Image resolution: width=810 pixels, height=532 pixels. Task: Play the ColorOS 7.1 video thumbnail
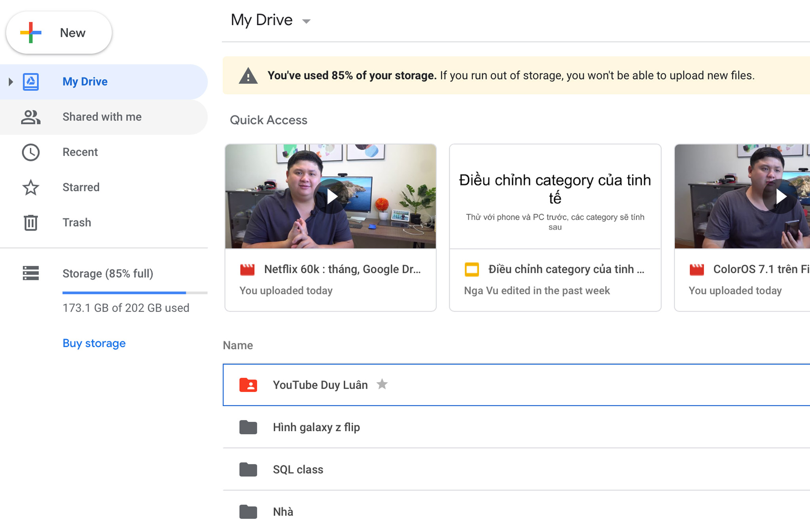pos(780,197)
